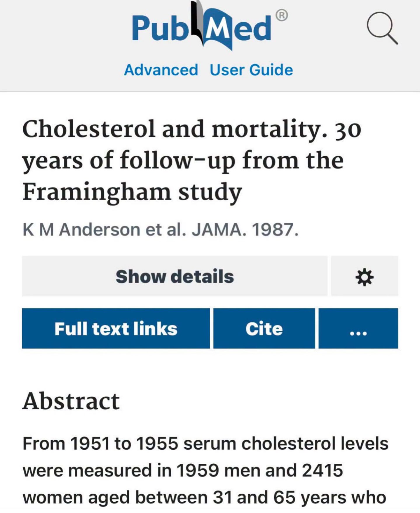Open the three-dots more actions button
This screenshot has width=420, height=513.
(x=358, y=328)
